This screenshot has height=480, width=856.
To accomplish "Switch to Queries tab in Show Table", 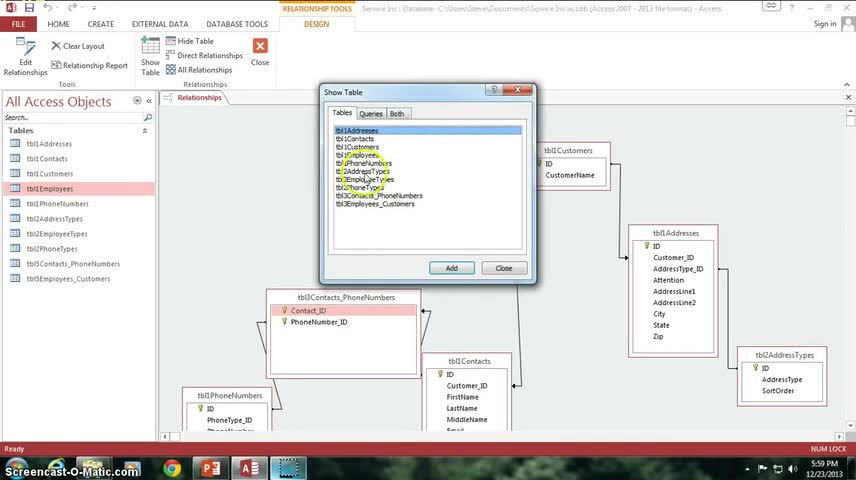I will pos(371,114).
